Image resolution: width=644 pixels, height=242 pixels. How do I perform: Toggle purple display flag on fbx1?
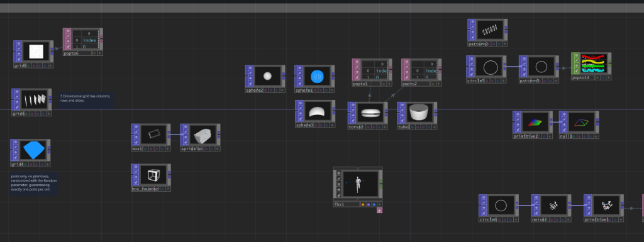(x=369, y=204)
